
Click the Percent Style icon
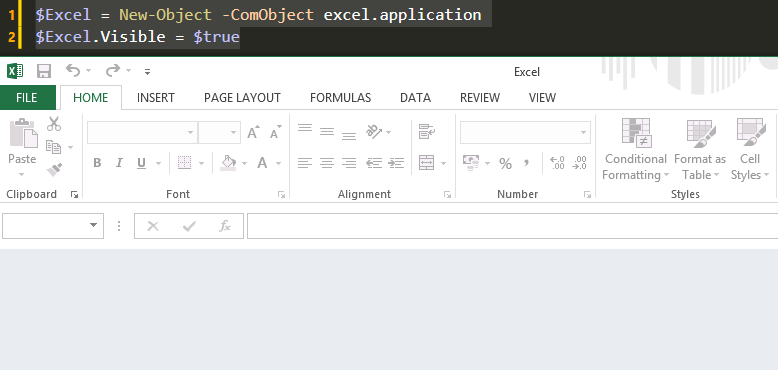[505, 163]
